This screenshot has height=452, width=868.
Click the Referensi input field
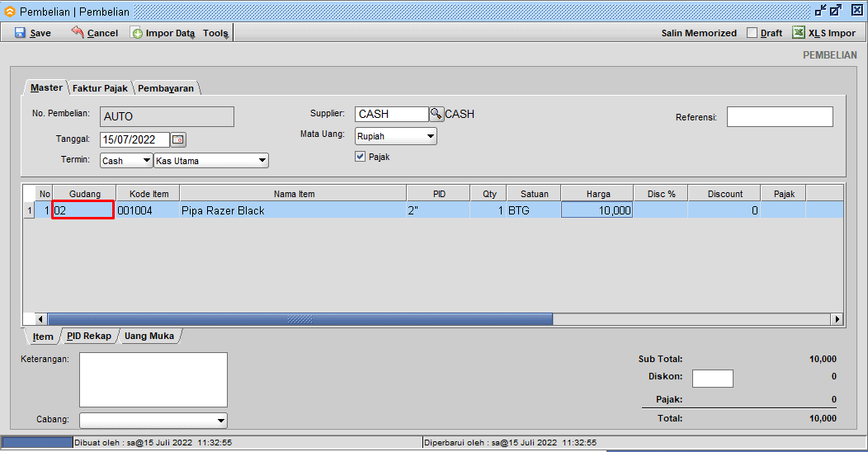point(779,117)
